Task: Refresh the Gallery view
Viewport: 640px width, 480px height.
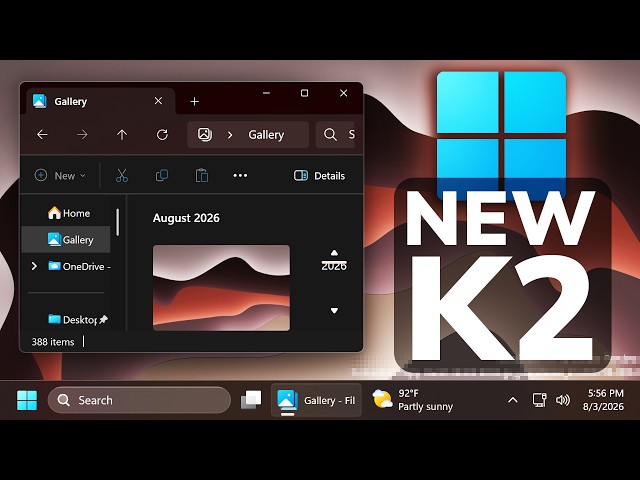Action: (x=162, y=134)
